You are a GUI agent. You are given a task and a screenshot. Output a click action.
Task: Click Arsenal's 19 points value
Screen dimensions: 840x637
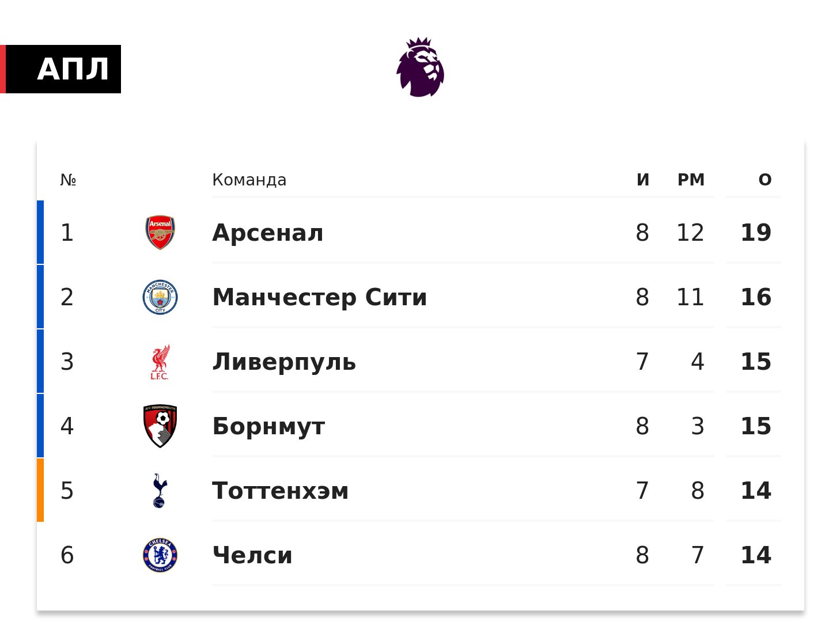point(756,233)
